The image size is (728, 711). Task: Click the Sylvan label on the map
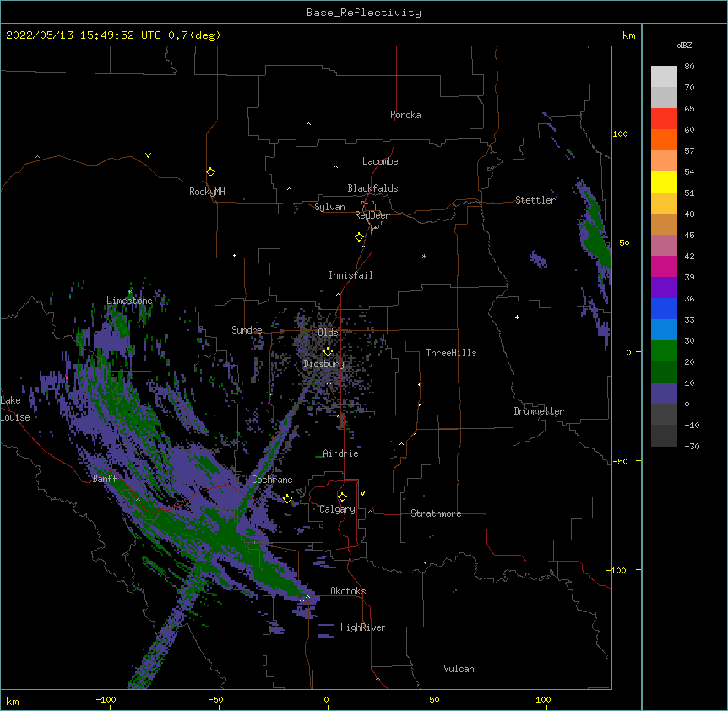coord(329,207)
